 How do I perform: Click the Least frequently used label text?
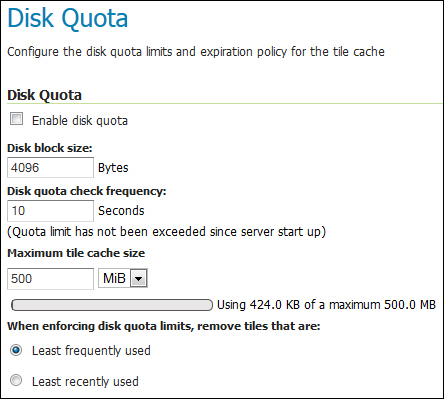pyautogui.click(x=91, y=351)
